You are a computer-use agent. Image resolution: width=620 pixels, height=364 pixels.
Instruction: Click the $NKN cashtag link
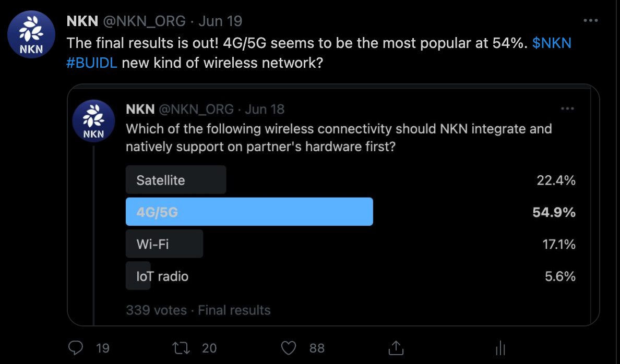point(552,43)
